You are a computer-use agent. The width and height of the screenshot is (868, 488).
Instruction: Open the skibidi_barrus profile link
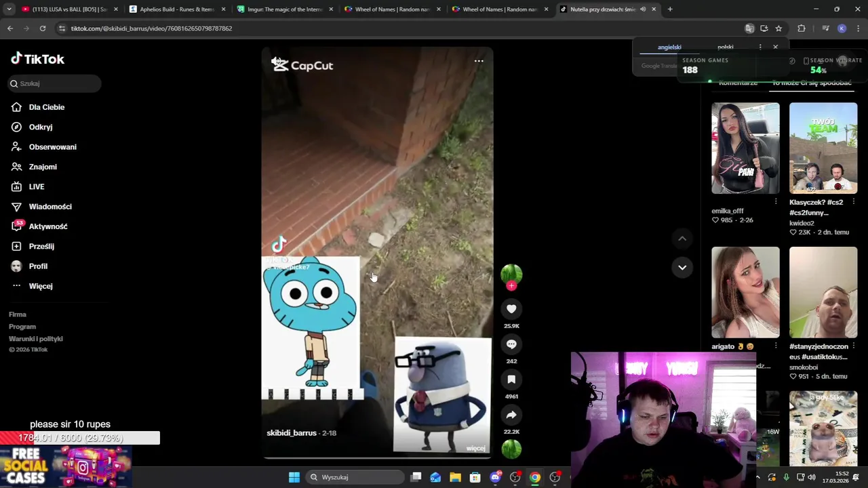tap(292, 433)
